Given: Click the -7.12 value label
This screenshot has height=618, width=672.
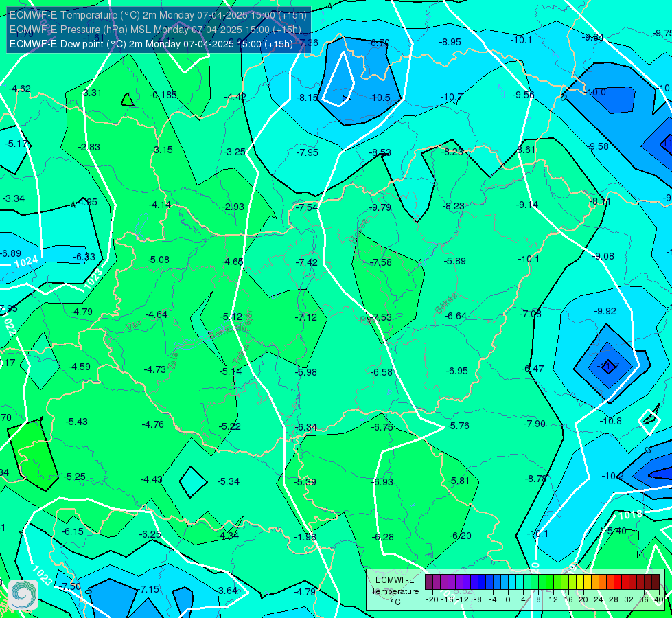Looking at the screenshot, I should pos(306,317).
